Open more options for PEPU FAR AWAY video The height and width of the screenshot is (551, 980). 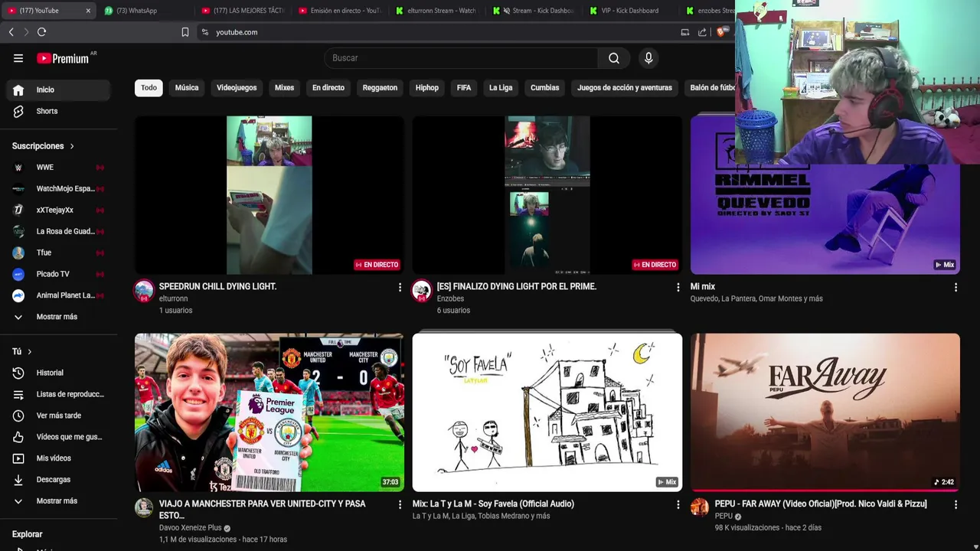tap(955, 504)
